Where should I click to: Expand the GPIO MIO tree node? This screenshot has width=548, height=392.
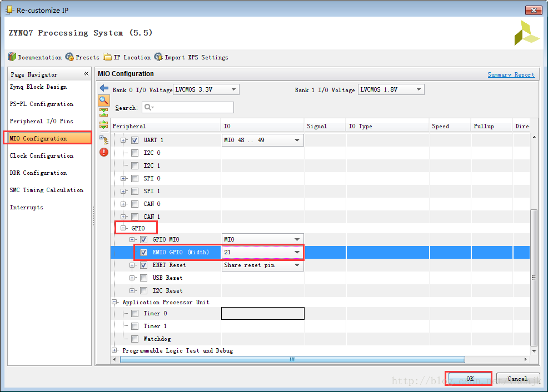pos(132,239)
